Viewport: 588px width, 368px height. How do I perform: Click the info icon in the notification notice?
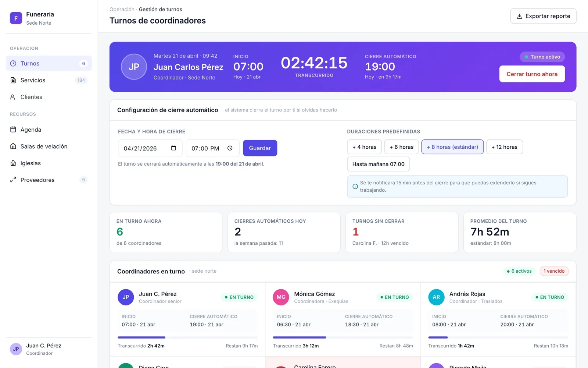(355, 187)
